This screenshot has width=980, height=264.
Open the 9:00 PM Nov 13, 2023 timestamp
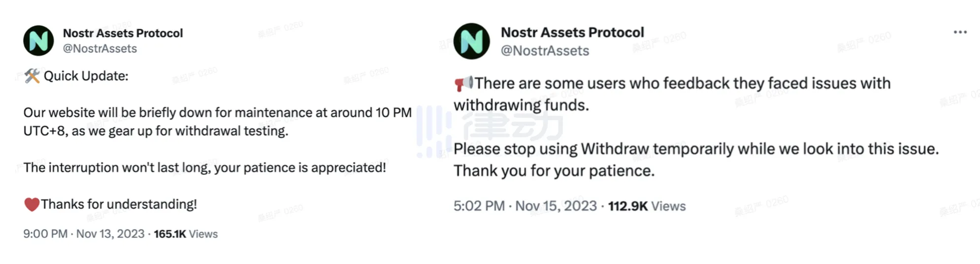pos(84,234)
